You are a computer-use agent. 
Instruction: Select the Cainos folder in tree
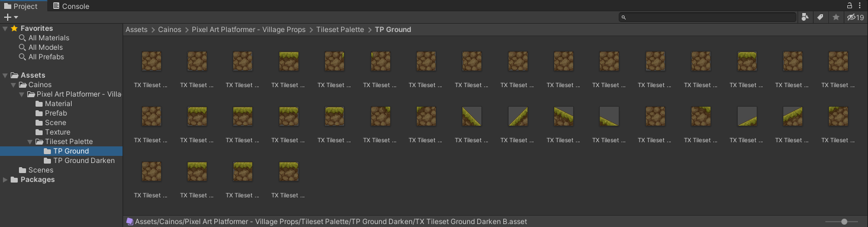(x=40, y=85)
